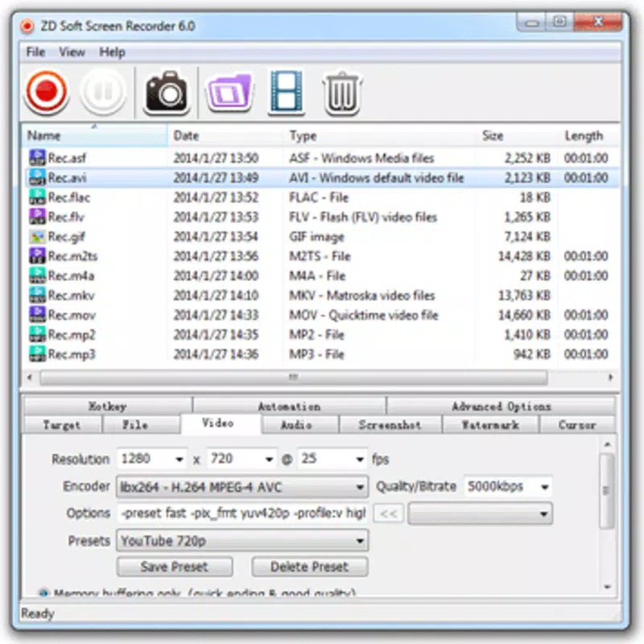644x644 pixels.
Task: Click the "Ready" status bar text
Action: tap(38, 613)
